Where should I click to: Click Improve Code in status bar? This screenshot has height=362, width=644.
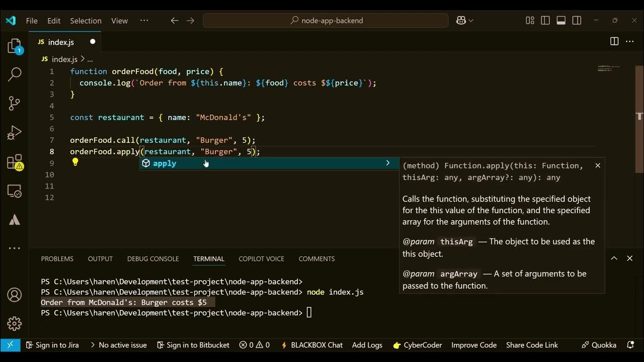(x=474, y=345)
